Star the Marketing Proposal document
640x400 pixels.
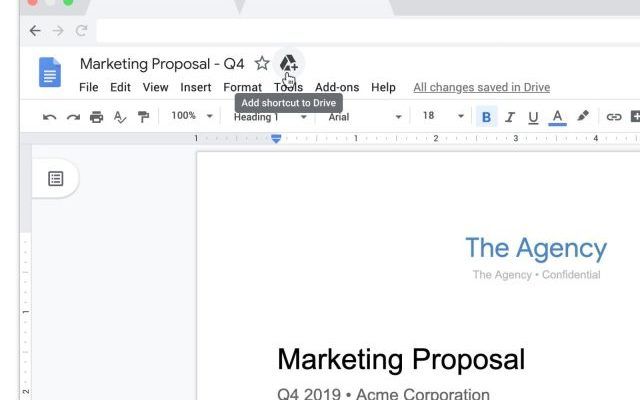point(262,63)
